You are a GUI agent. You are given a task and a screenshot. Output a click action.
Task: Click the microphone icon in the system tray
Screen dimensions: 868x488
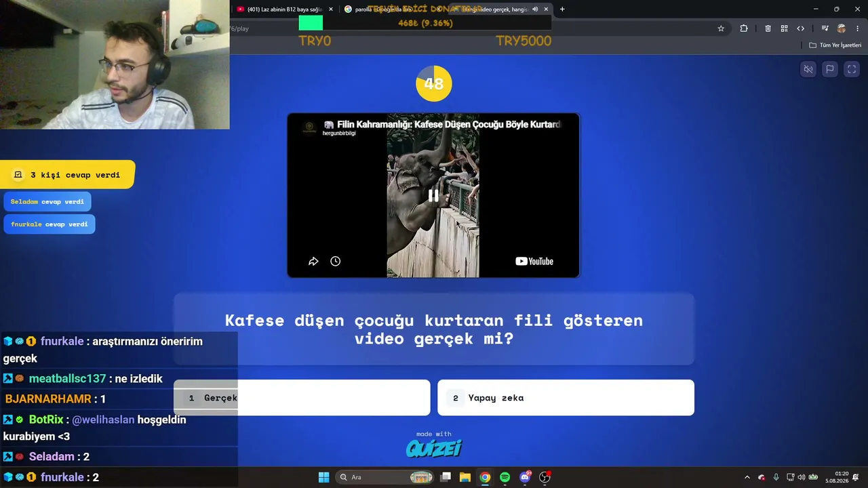(x=776, y=477)
